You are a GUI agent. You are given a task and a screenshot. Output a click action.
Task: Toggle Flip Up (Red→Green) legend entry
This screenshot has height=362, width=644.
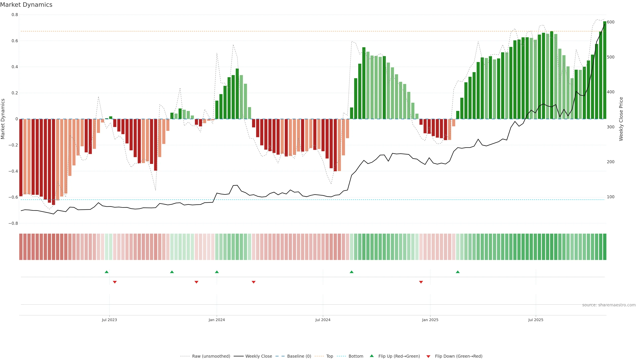[399, 356]
